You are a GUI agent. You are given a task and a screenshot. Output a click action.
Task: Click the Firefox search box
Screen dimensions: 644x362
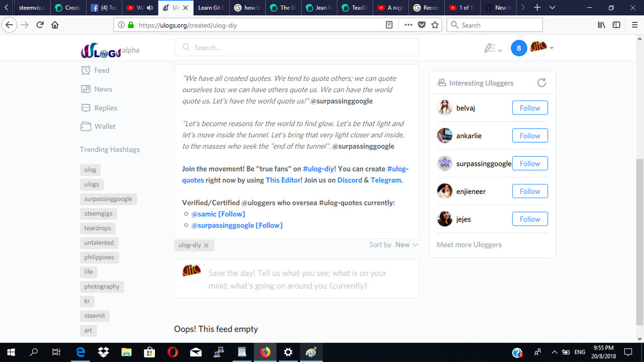tap(495, 25)
